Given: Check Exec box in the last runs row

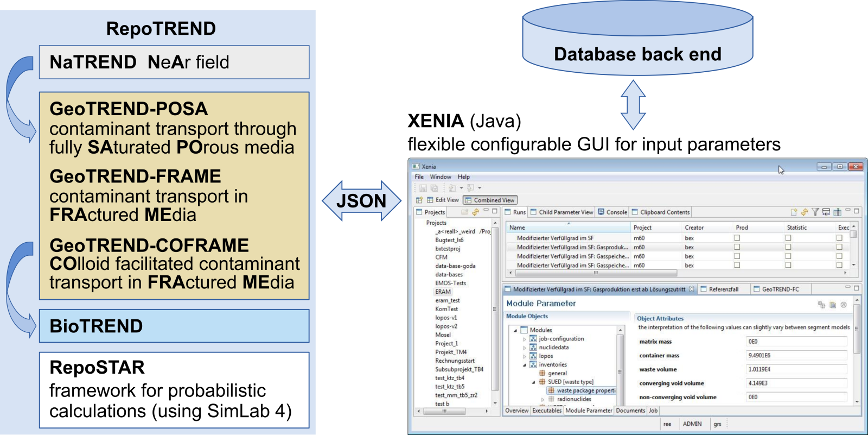Looking at the screenshot, I should coord(839,266).
